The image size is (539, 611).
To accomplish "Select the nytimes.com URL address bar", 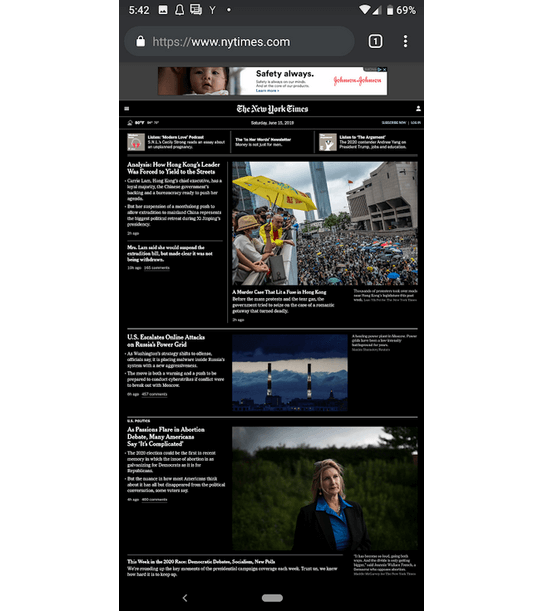I will (x=239, y=41).
